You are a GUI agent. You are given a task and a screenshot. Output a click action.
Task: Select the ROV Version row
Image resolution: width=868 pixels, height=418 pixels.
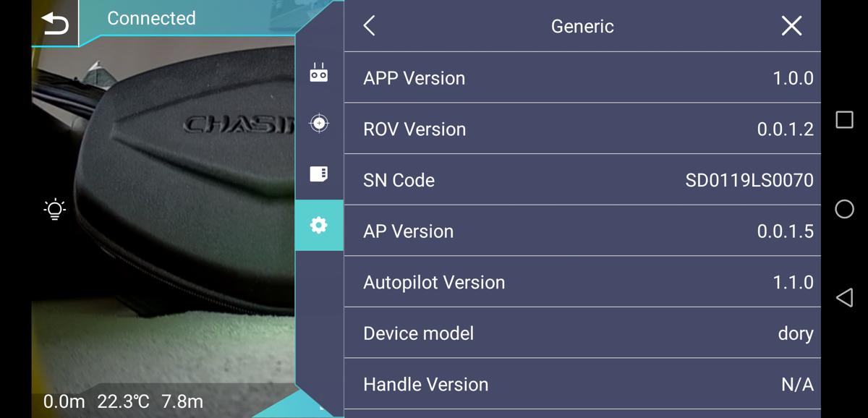[x=582, y=129]
